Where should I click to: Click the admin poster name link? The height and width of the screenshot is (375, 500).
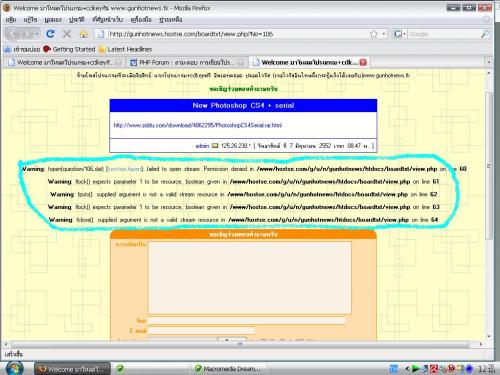tap(202, 146)
